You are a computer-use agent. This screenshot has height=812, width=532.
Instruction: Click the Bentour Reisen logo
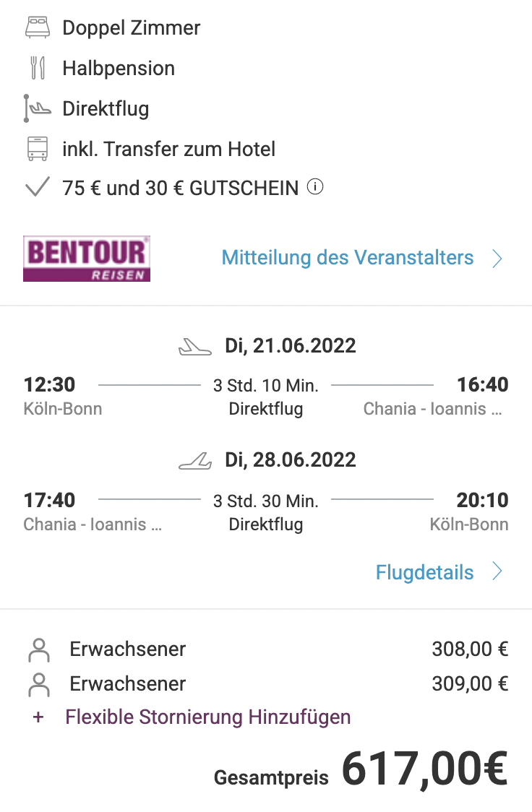coord(87,259)
